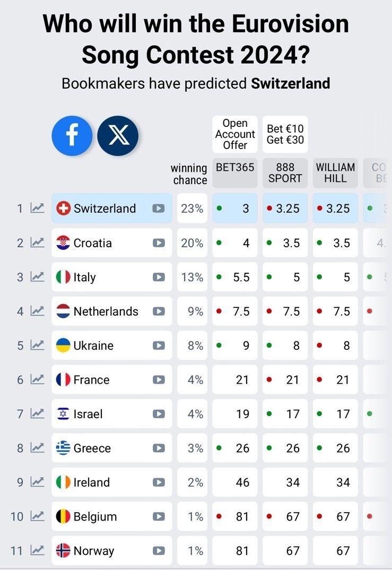
Task: Click Switzerland's BET365 odds of 3
Action: click(x=235, y=209)
